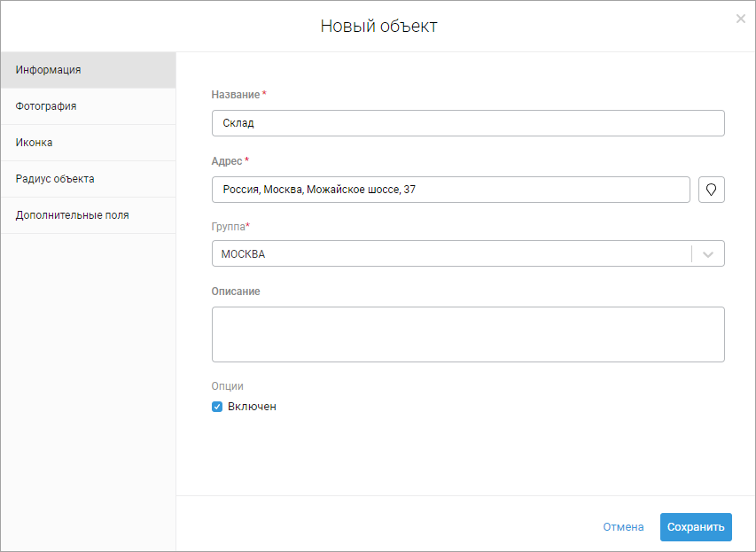The image size is (756, 552).
Task: Close the Новый объект dialog
Action: (x=740, y=19)
